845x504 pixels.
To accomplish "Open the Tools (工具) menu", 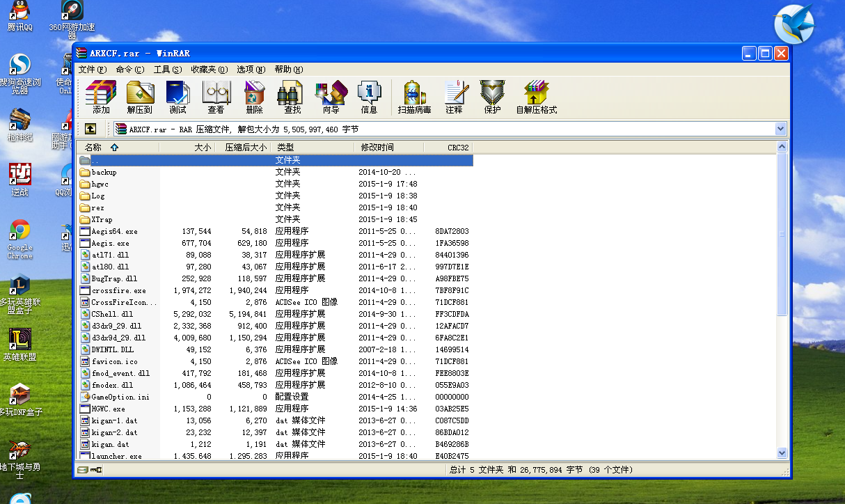I will pos(167,70).
